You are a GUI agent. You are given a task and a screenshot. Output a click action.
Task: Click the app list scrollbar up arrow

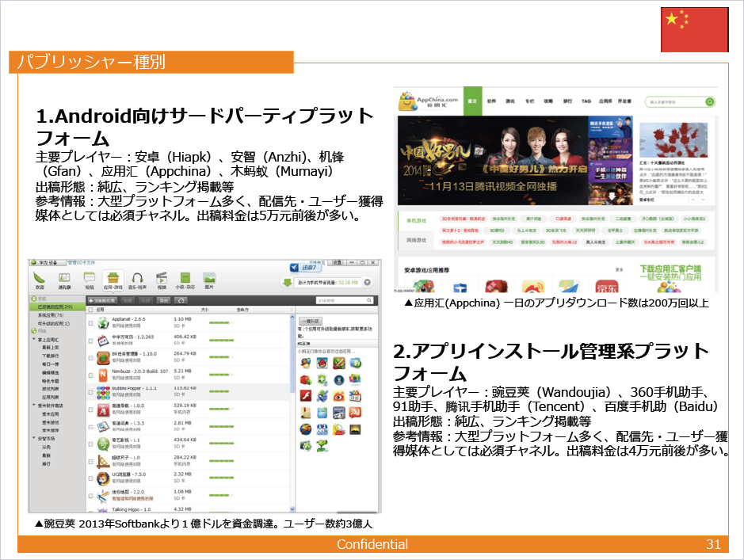click(x=292, y=317)
